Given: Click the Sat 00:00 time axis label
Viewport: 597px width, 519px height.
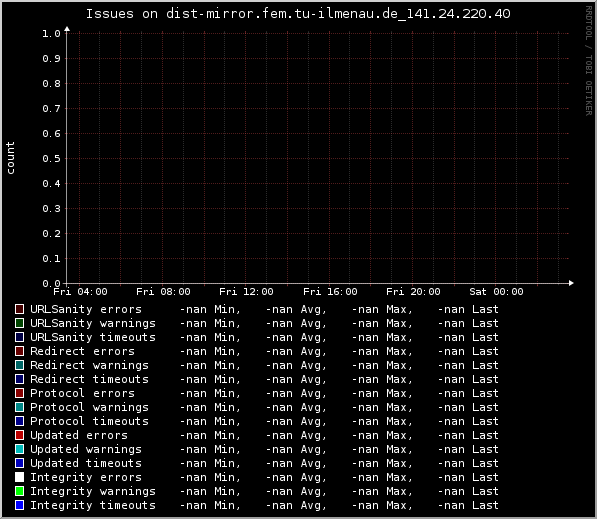Looking at the screenshot, I should 496,292.
